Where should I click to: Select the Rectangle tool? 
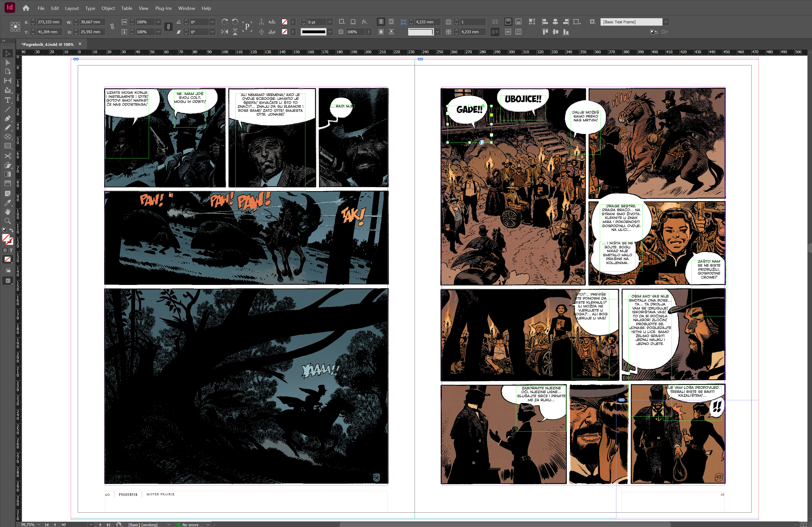click(8, 146)
